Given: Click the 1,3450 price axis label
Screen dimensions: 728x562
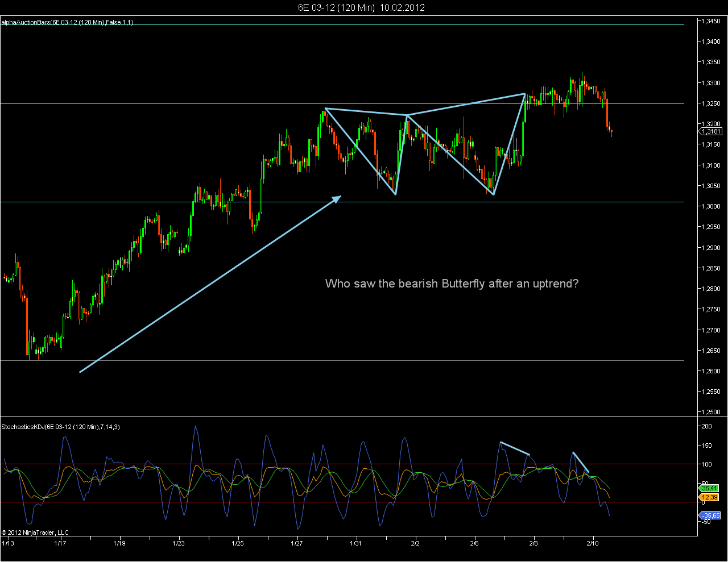Looking at the screenshot, I should point(711,22).
